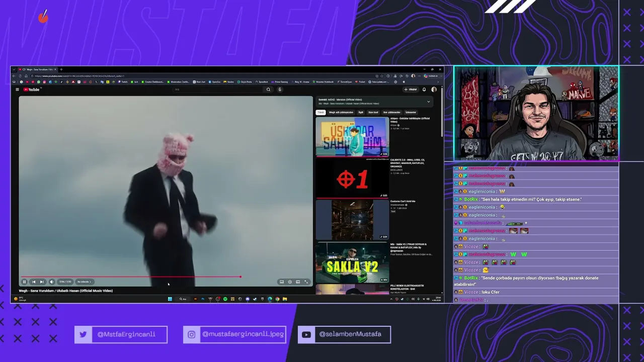Go back in browser history
The image size is (644, 362).
point(14,76)
